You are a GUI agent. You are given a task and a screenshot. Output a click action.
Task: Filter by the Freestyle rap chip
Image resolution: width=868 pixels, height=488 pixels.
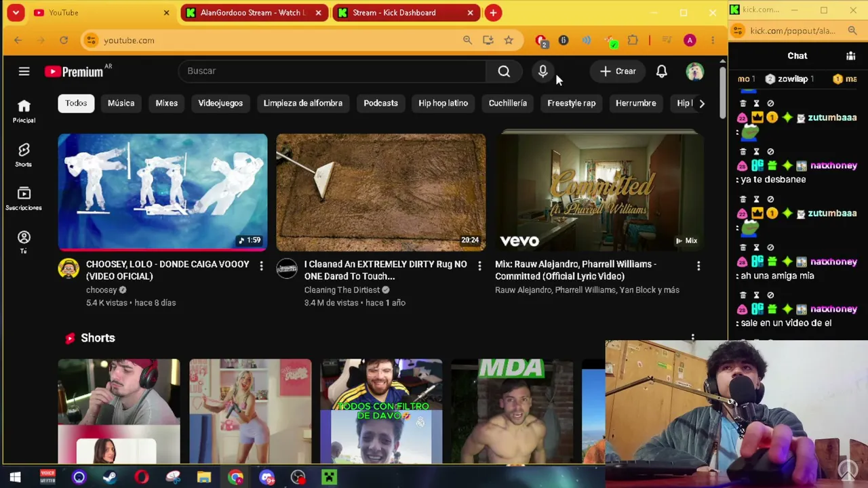[x=571, y=103]
